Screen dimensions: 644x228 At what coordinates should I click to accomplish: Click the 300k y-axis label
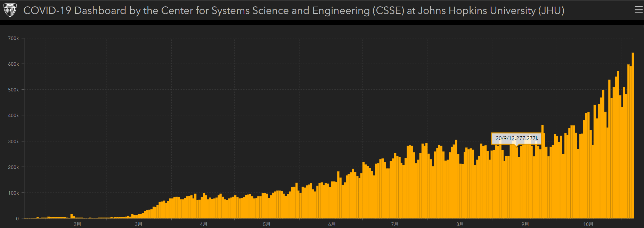click(x=14, y=141)
